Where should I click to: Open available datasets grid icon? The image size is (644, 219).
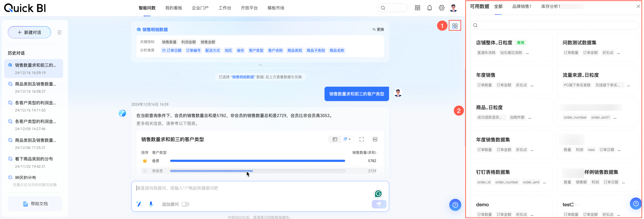click(455, 26)
